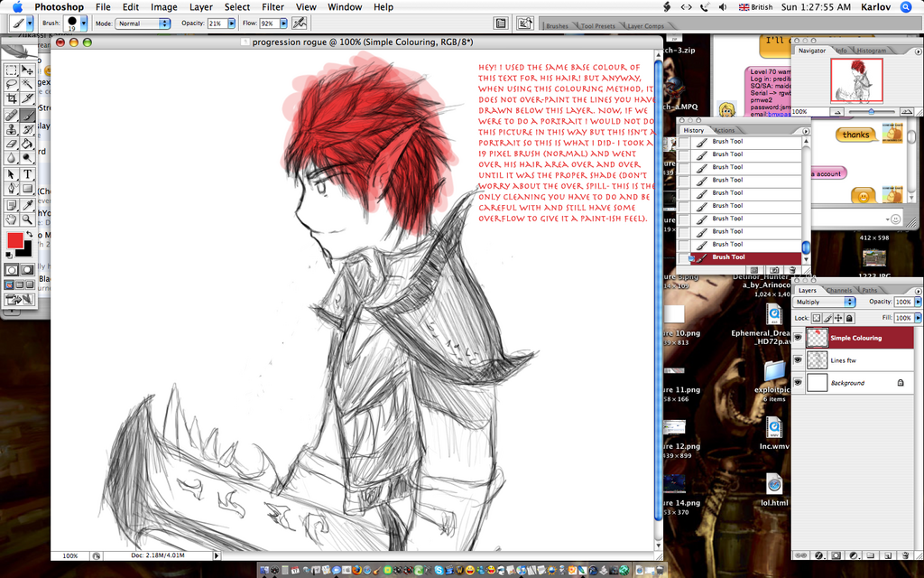Switch to the Channels tab
This screenshot has height=578, width=924.
click(x=839, y=290)
